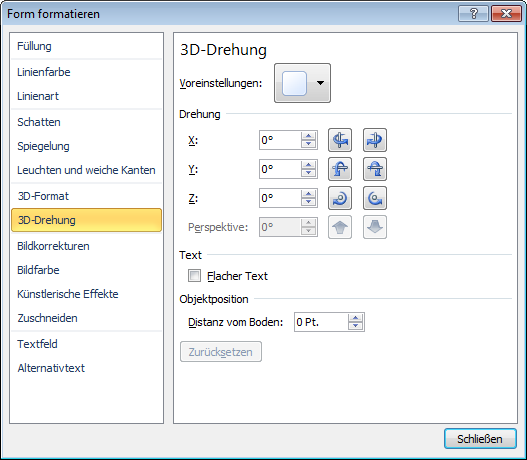Increase Z rotation with up spinner

click(308, 194)
